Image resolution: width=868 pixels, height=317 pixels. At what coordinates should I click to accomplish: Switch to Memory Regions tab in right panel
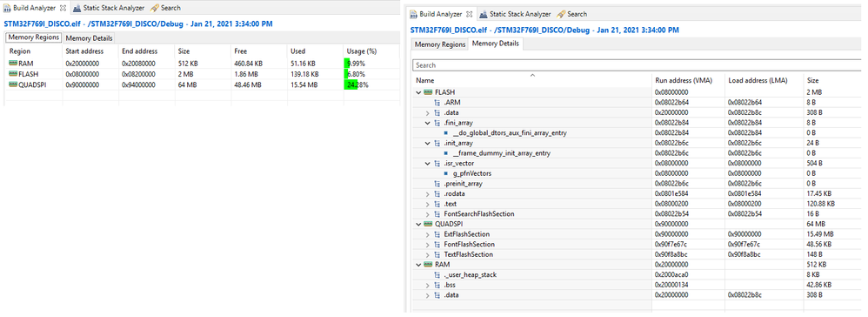[440, 44]
